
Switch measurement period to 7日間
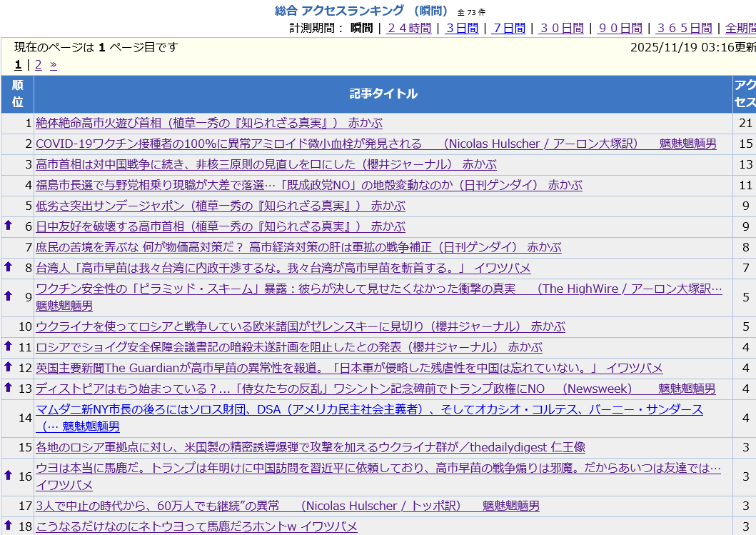[x=508, y=28]
